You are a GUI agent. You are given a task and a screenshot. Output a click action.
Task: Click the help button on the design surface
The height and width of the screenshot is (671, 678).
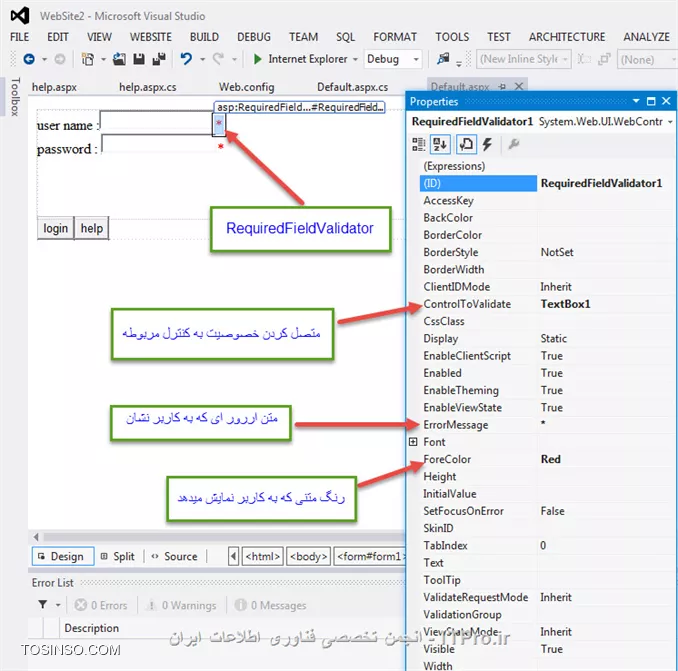[x=92, y=228]
